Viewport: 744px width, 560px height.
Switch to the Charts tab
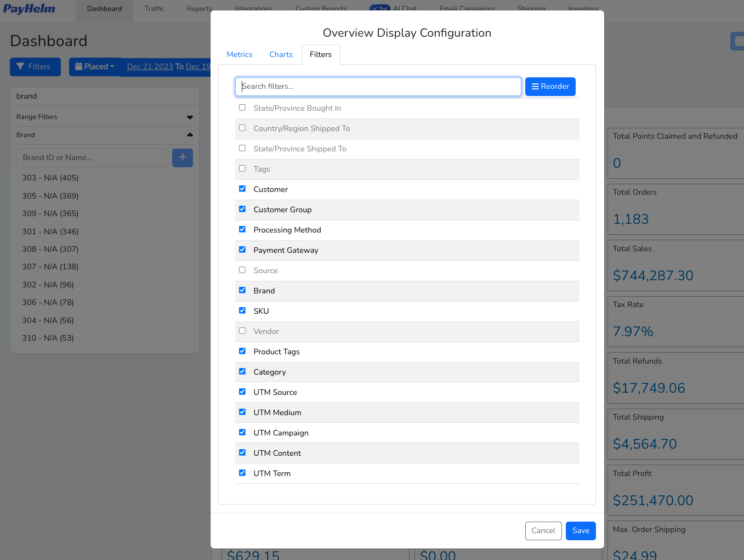tap(281, 55)
